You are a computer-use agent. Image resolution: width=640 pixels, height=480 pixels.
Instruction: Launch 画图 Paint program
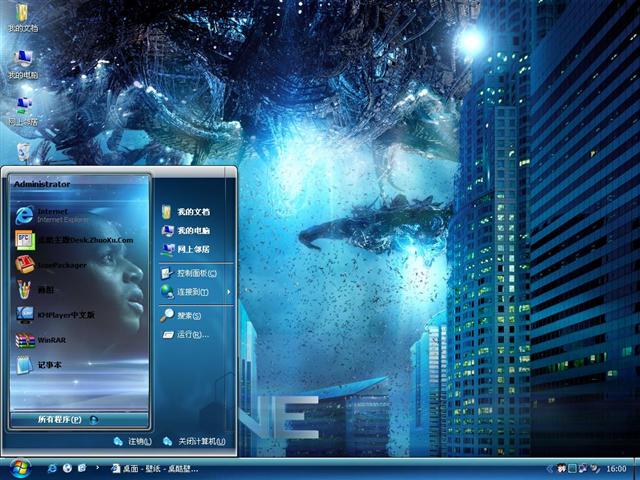pos(35,290)
